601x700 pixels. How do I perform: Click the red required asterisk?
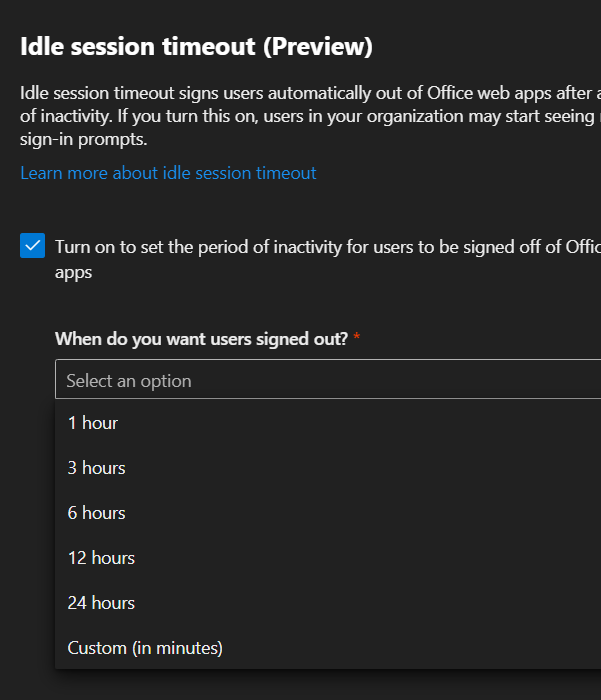357,338
